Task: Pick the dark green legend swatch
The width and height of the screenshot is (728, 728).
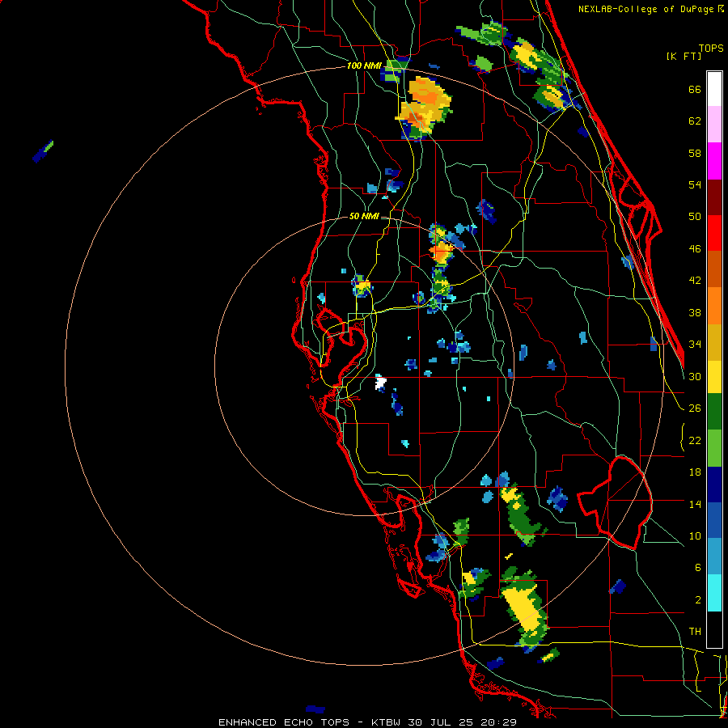Action: click(x=714, y=412)
